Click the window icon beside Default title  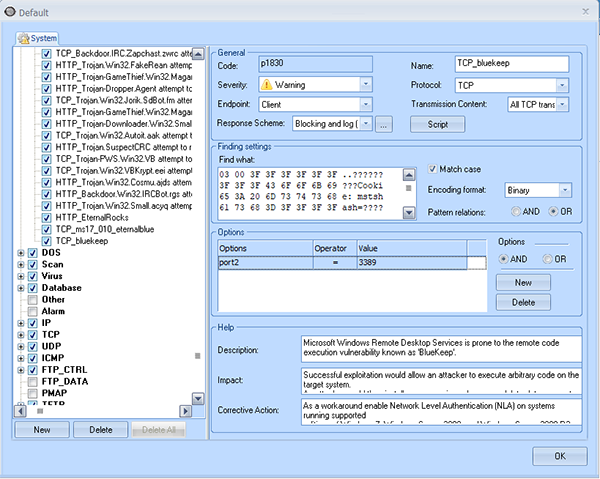click(10, 12)
